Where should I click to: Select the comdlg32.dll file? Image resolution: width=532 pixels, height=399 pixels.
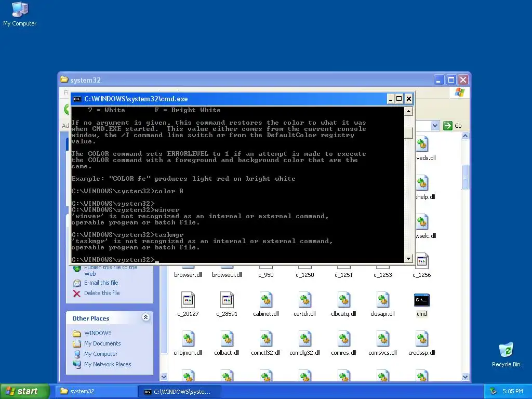(304, 343)
